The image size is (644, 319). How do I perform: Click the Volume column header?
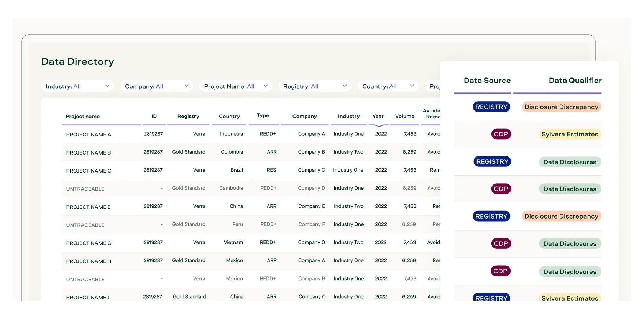tap(405, 116)
